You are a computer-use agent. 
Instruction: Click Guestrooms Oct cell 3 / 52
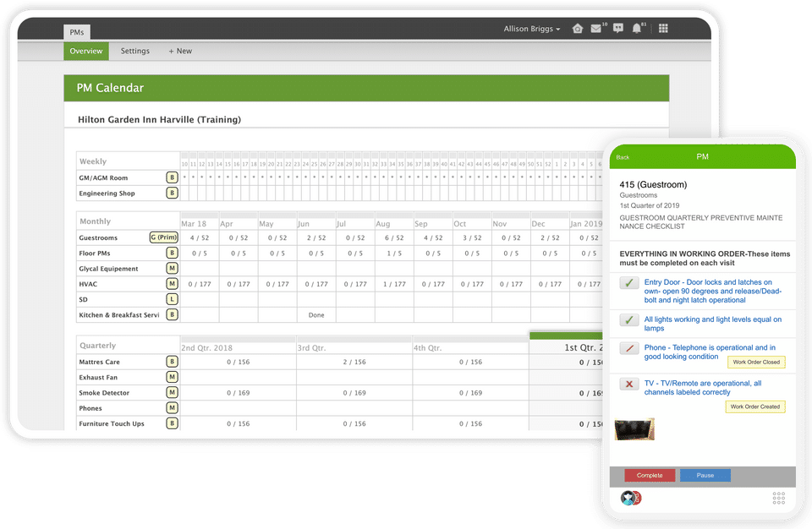[472, 238]
